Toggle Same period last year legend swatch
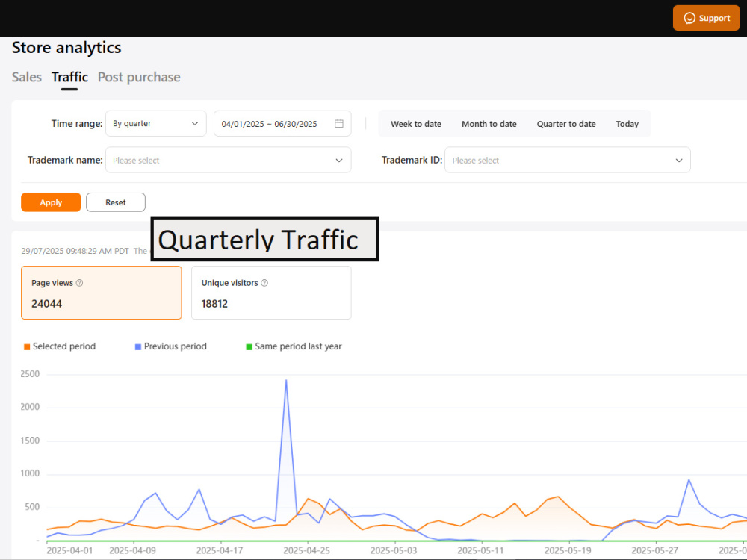The height and width of the screenshot is (560, 747). click(249, 347)
